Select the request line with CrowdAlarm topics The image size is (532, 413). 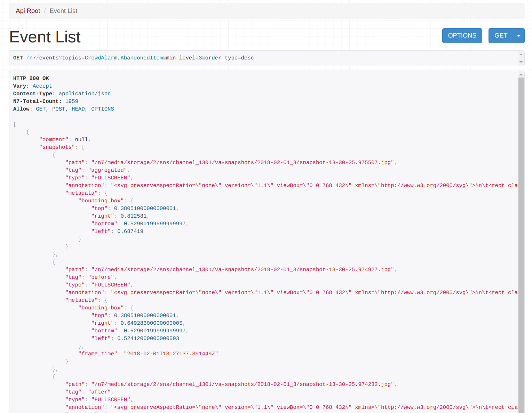[134, 58]
